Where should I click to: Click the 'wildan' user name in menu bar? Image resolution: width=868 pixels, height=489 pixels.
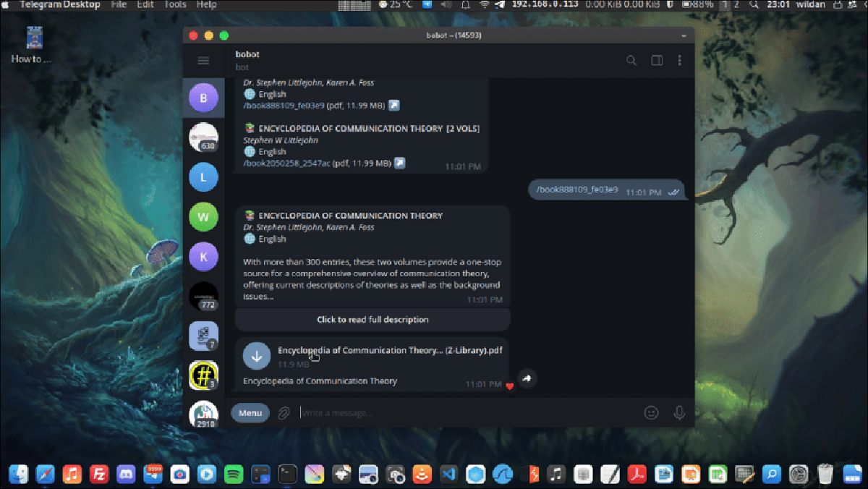[811, 5]
